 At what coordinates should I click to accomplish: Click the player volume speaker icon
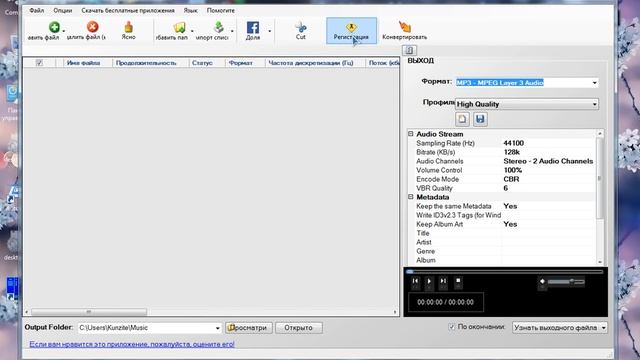point(542,281)
